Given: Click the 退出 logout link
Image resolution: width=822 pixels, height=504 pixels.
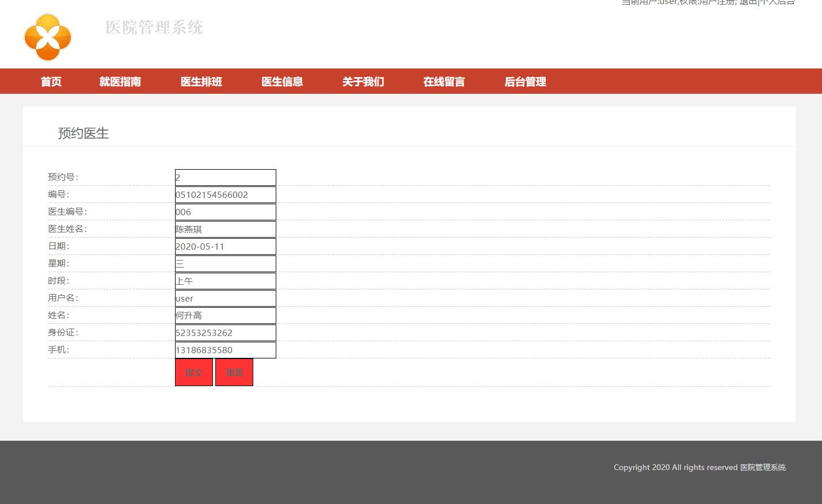Looking at the screenshot, I should [747, 2].
